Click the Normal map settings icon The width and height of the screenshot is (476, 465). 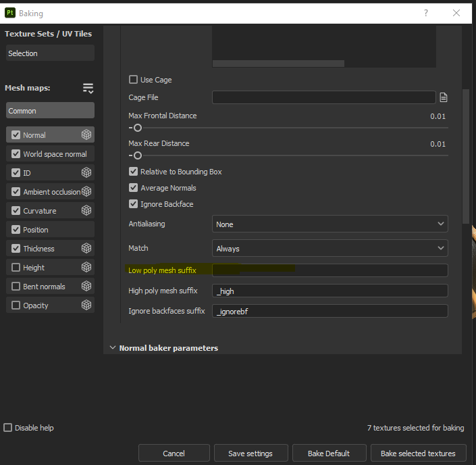pyautogui.click(x=86, y=135)
